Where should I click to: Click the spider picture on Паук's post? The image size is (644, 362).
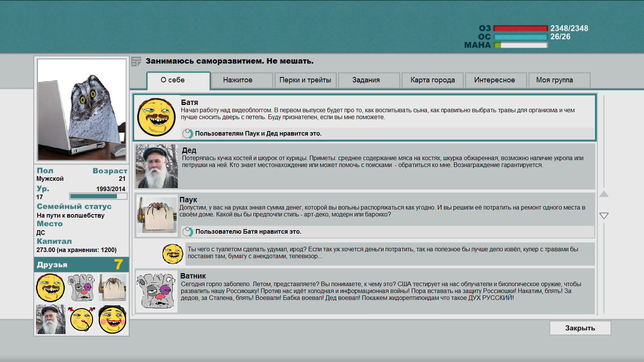157,215
